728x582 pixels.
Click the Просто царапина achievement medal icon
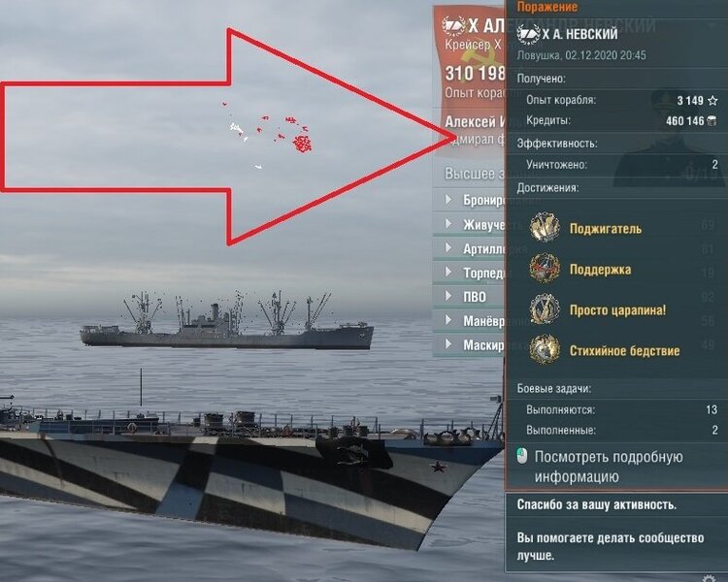click(x=545, y=309)
